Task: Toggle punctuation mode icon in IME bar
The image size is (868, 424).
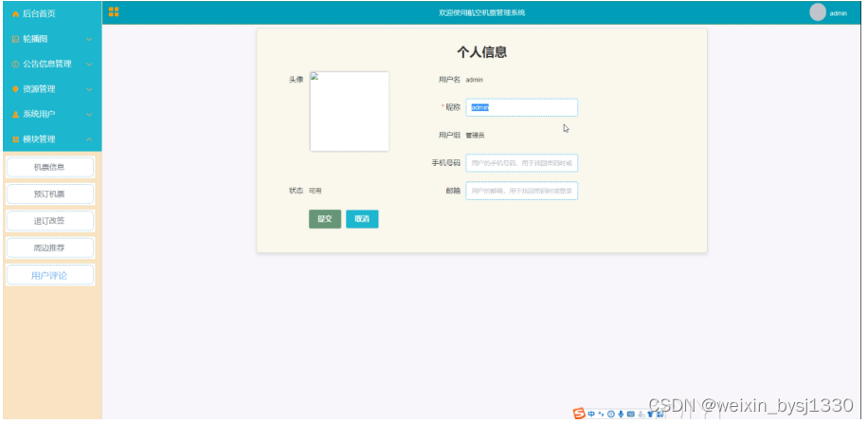Action: [x=601, y=414]
